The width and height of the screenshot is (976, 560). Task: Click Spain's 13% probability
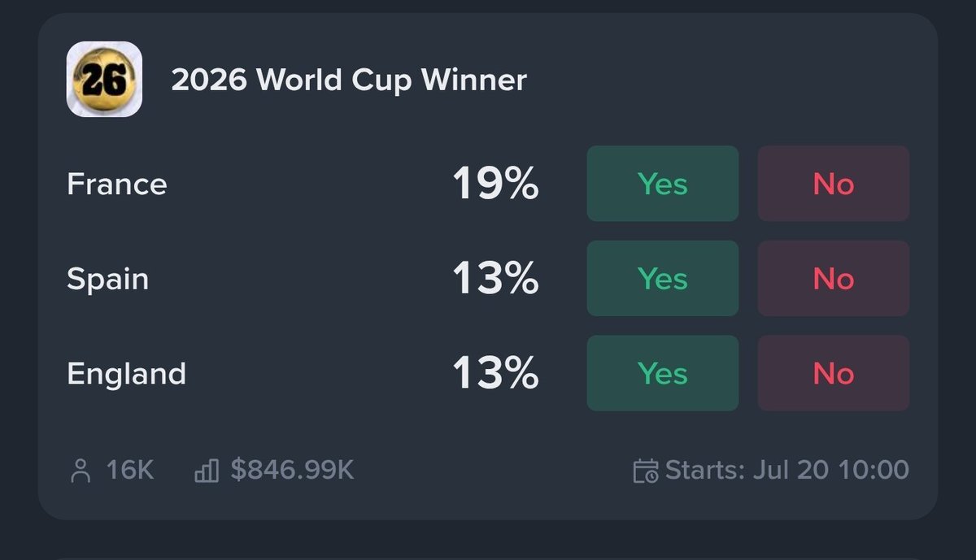click(x=495, y=280)
